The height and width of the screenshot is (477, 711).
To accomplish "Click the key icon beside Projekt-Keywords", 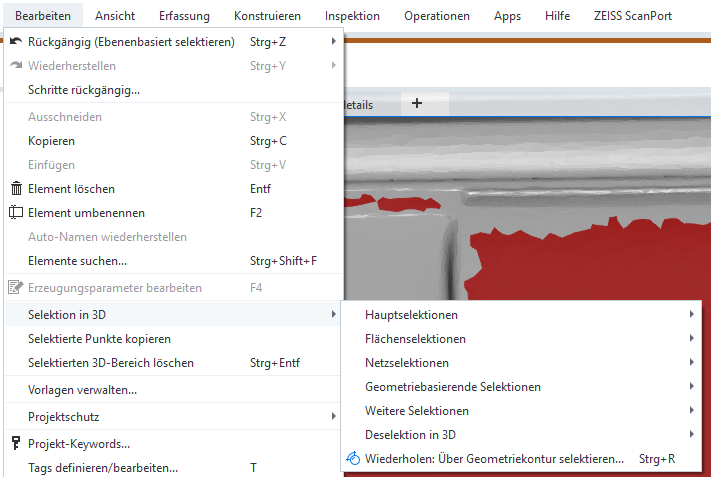I will [16, 443].
